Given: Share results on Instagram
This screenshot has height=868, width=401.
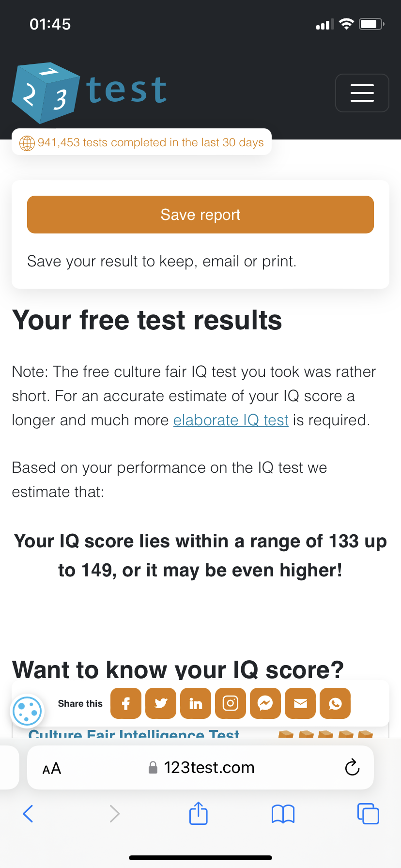Looking at the screenshot, I should coord(231,703).
